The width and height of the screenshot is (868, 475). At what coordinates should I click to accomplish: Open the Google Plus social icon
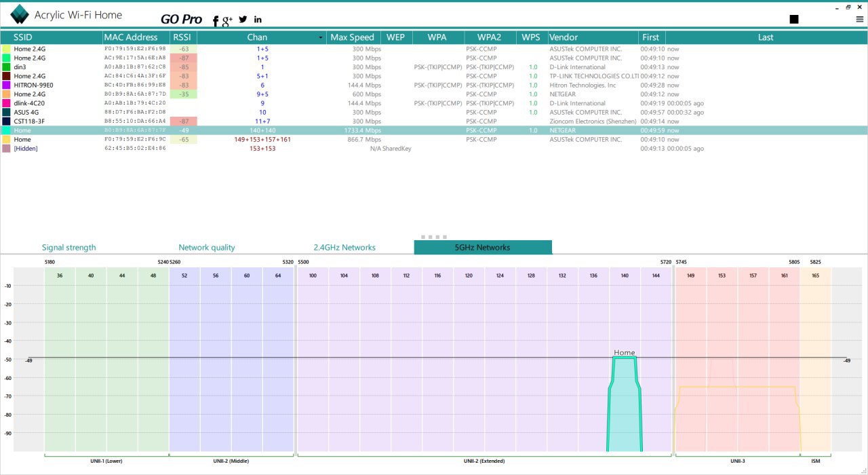coord(227,20)
